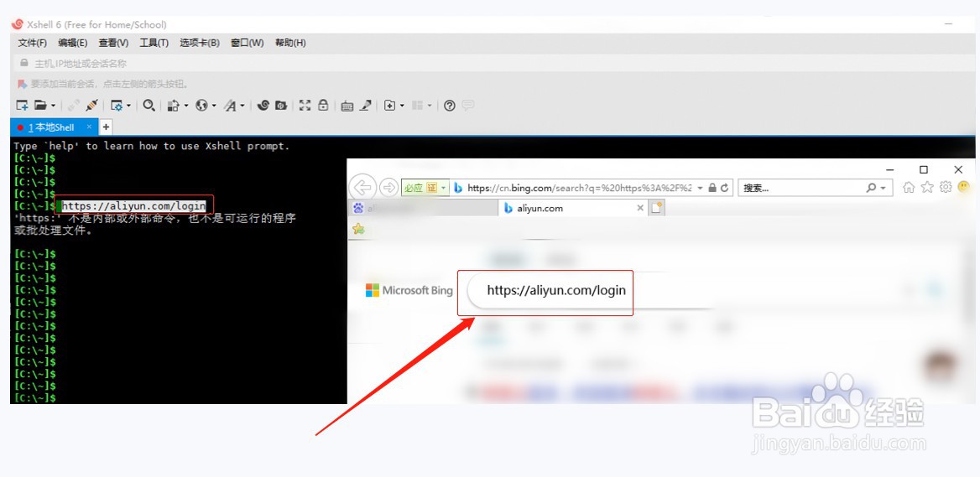Click the magnifier icon in browser search box
Viewport: 980px width, 477px height.
(x=871, y=188)
